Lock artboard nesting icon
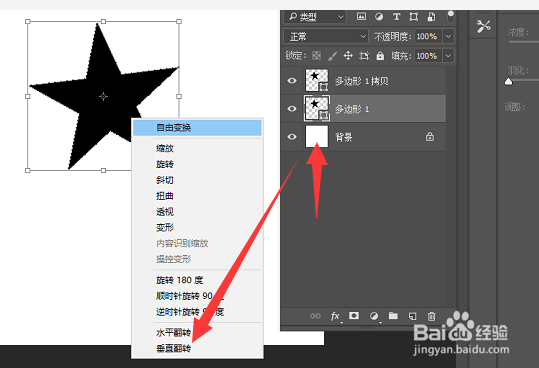This screenshot has width=539, height=368. point(364,56)
